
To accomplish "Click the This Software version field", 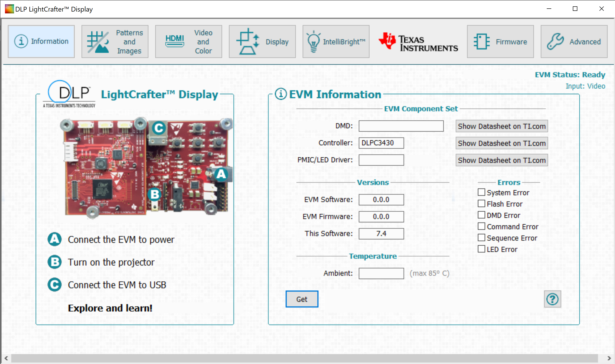I will click(x=381, y=234).
